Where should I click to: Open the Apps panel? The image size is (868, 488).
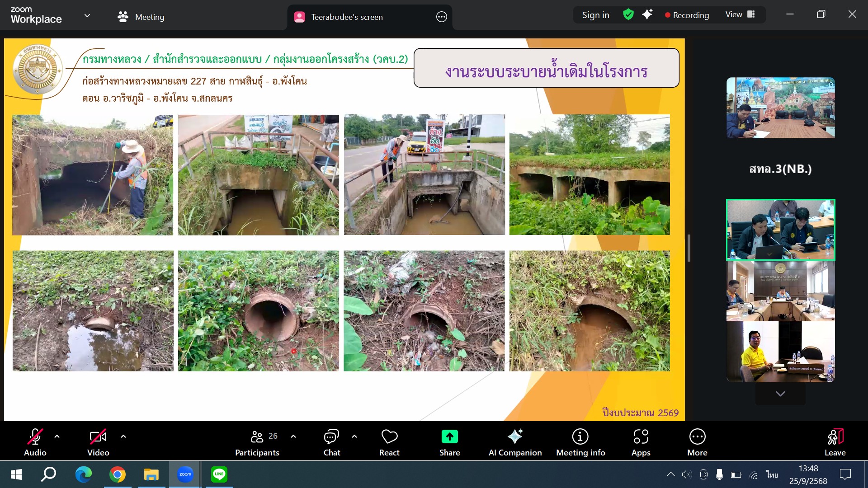(641, 442)
